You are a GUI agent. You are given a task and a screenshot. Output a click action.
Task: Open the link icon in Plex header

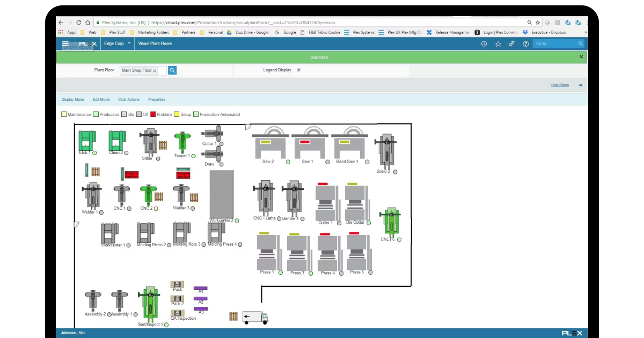click(x=512, y=43)
